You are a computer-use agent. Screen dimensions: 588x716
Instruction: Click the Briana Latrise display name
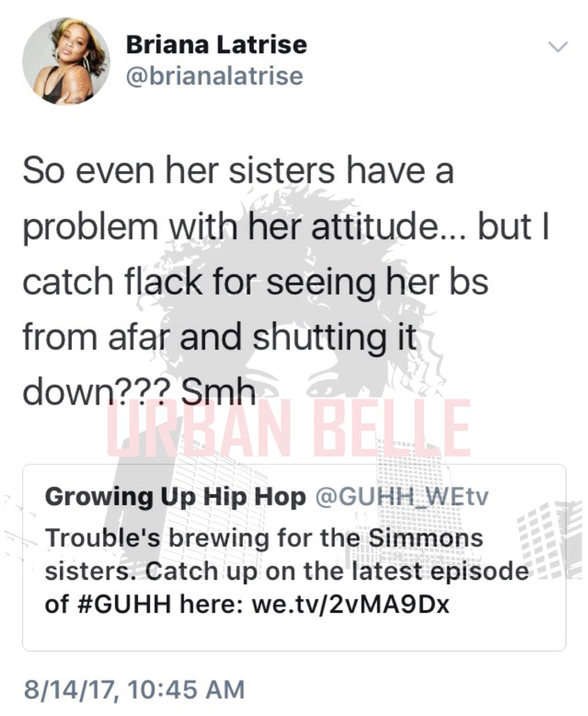tap(216, 45)
